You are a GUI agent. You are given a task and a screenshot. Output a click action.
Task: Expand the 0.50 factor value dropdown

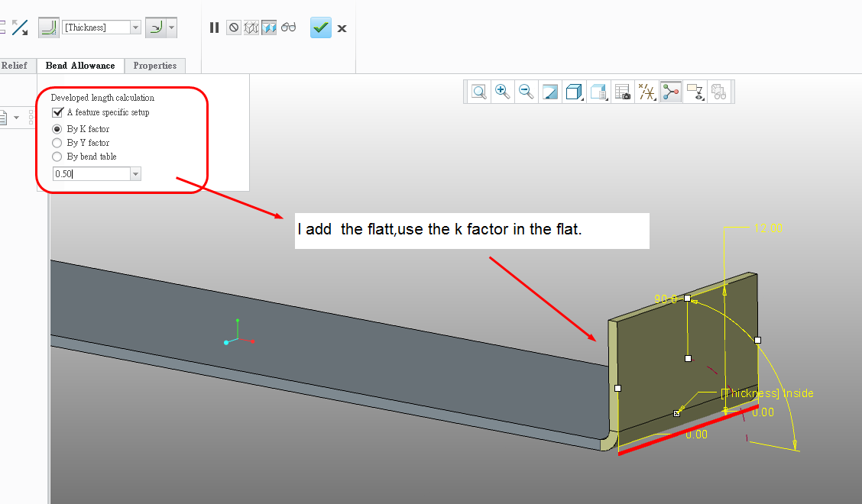pos(135,173)
